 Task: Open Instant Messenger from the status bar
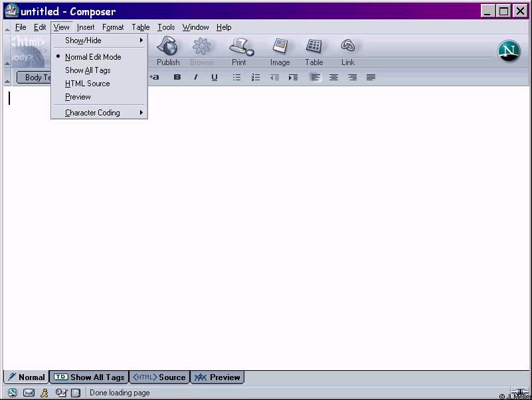(x=44, y=393)
